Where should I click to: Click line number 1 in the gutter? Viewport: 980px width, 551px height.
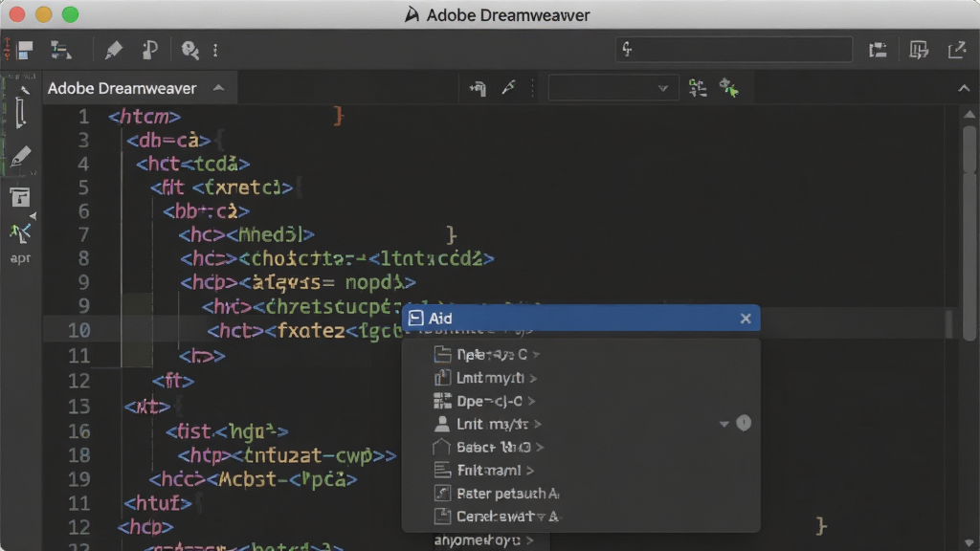[x=83, y=117]
